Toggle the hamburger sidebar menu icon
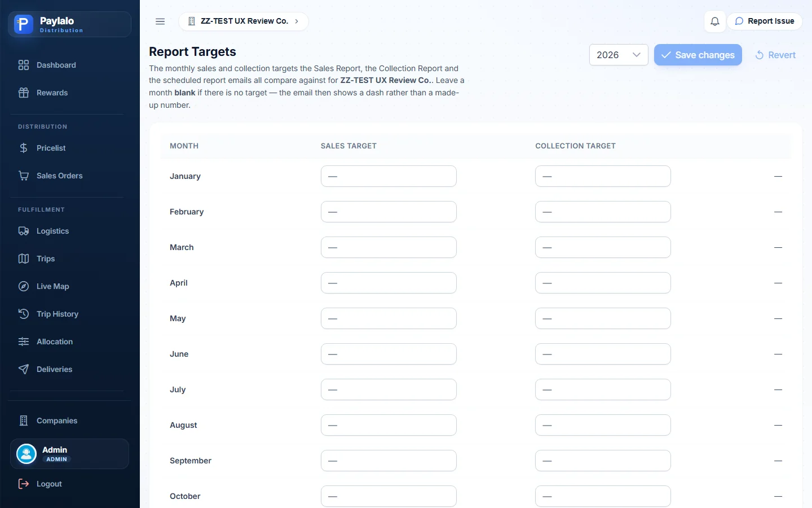Viewport: 812px width, 508px height. pos(160,21)
